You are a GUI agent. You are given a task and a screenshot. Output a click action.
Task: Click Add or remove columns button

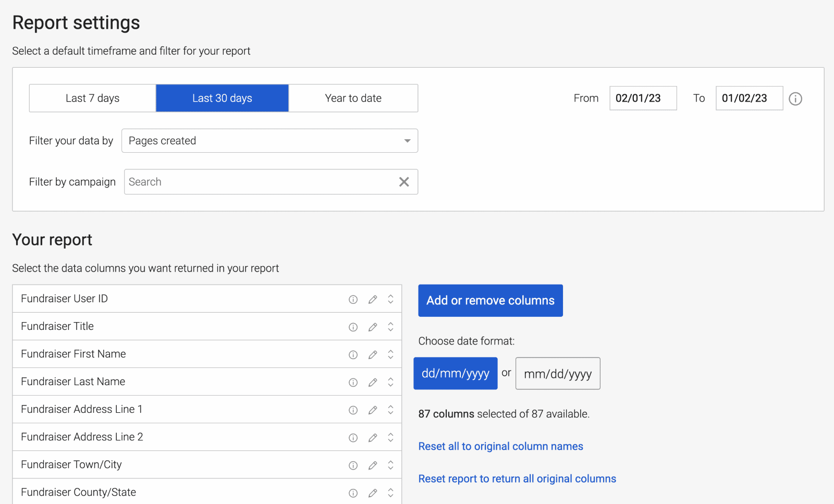click(x=490, y=300)
